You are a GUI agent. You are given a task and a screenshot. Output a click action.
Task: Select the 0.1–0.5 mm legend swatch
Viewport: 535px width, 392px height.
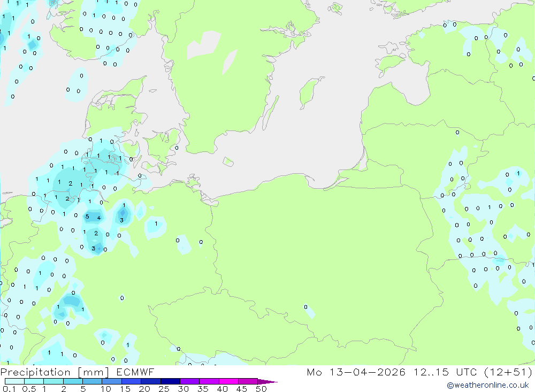pos(14,381)
